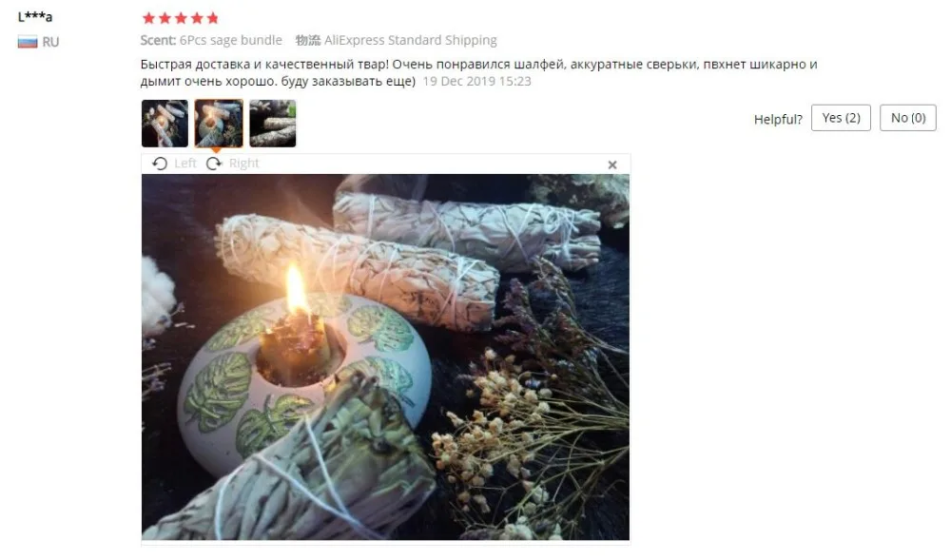
Task: Click the Russian flag icon
Action: (28, 42)
